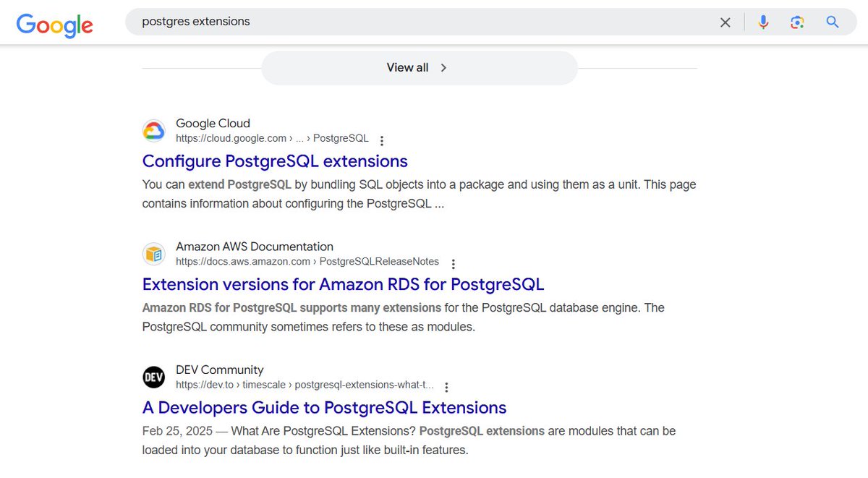Start a voice search with the microphone
Viewport: 868px width, 478px height.
(763, 22)
